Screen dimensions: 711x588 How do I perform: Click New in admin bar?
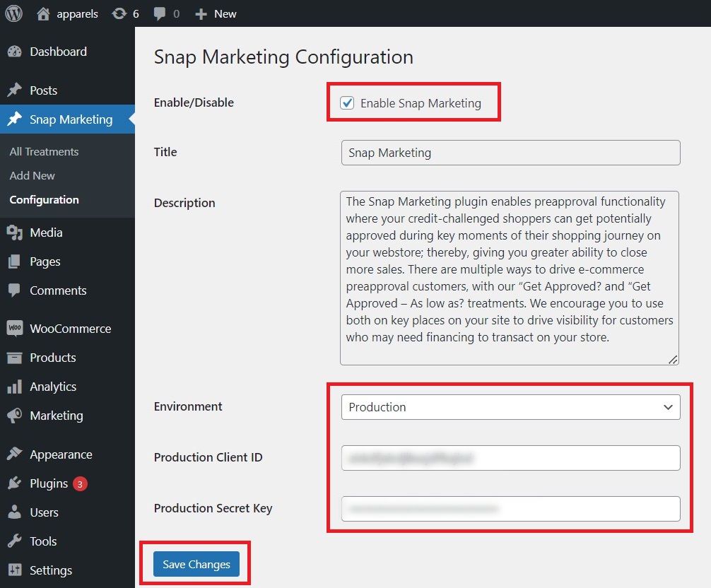[225, 14]
